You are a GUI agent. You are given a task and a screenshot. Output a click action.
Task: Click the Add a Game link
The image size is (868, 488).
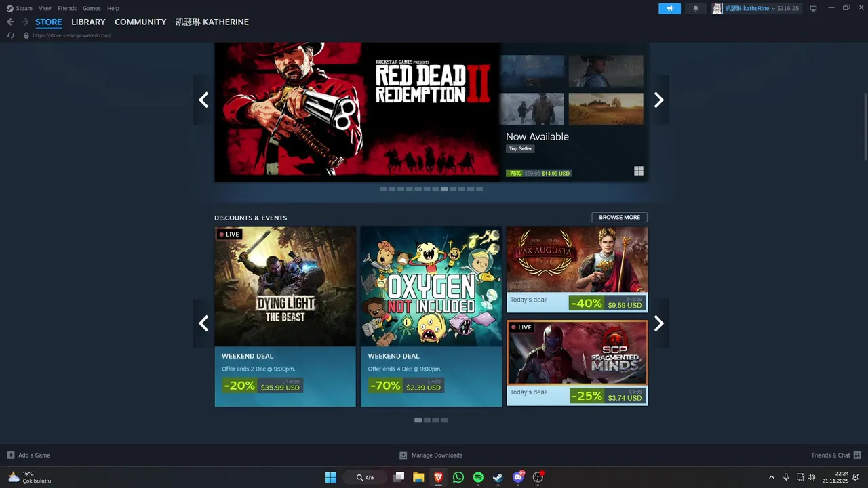(34, 455)
